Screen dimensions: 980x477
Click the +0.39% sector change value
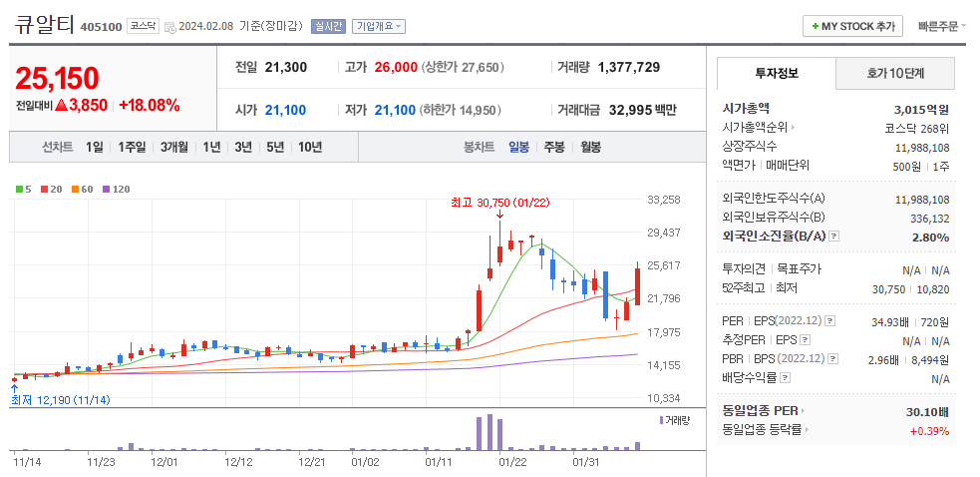(x=930, y=431)
